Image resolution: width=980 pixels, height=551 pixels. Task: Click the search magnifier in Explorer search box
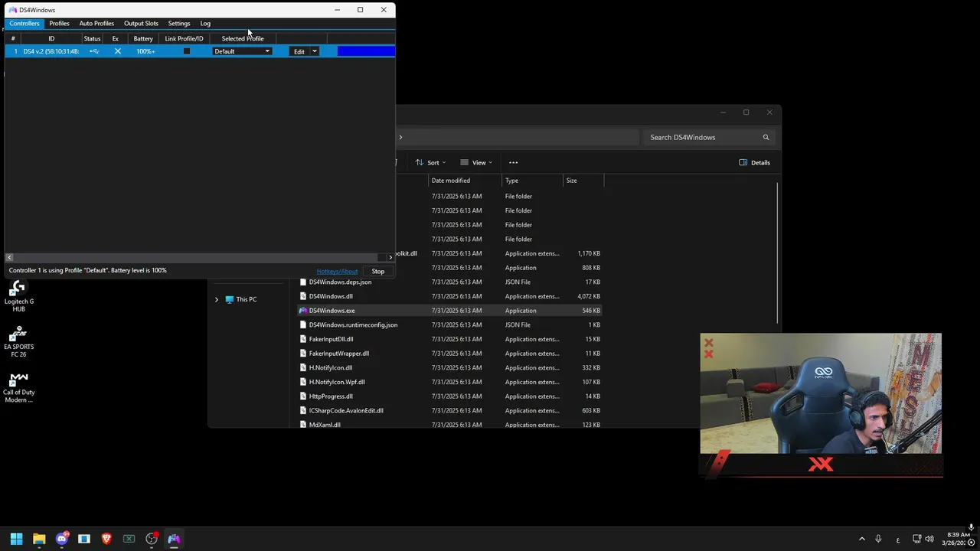coord(766,137)
